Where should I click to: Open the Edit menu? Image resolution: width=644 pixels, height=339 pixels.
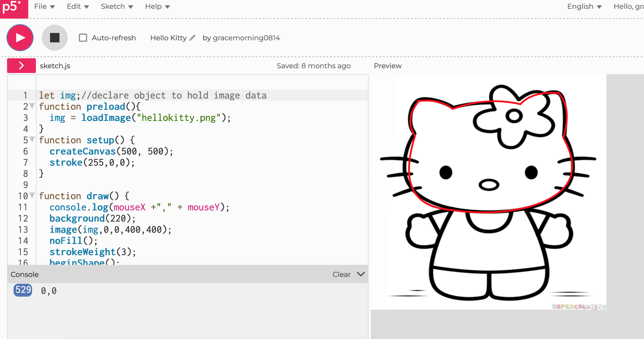[78, 6]
